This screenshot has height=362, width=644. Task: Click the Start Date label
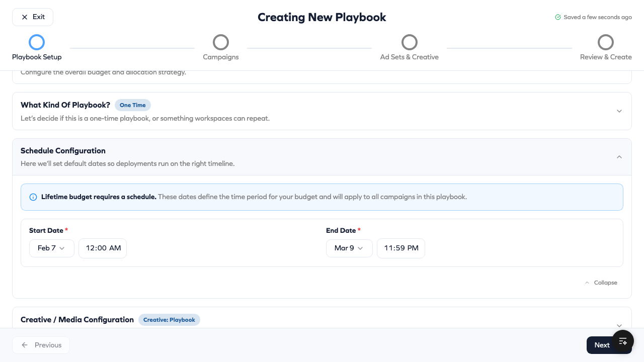pos(46,231)
